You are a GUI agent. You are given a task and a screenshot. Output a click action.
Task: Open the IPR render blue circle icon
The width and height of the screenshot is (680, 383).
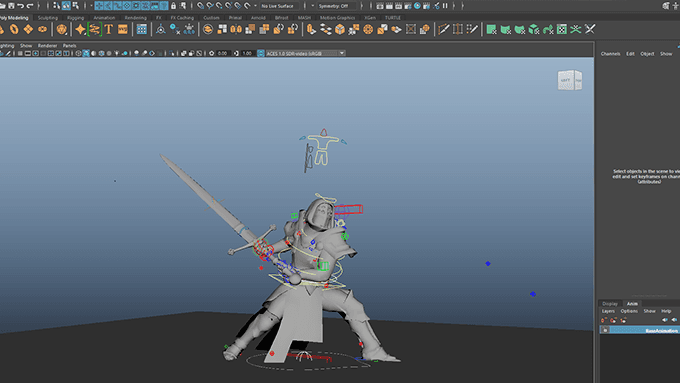417,6
